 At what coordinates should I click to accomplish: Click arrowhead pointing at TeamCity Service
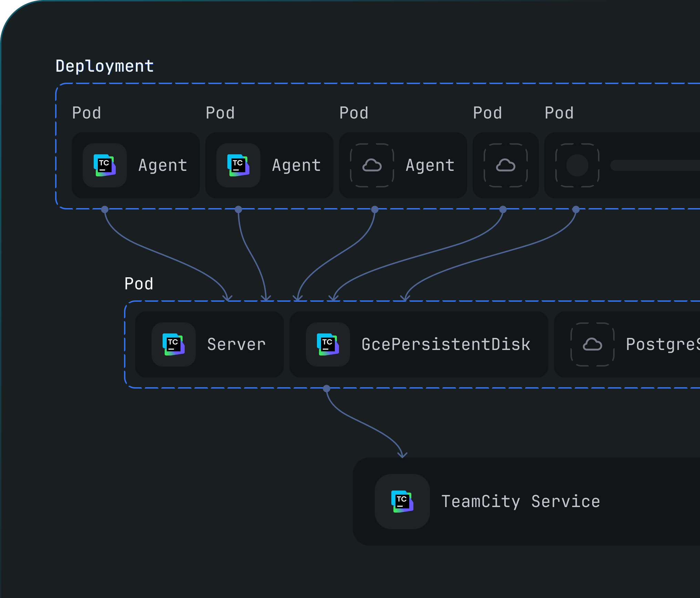[402, 455]
